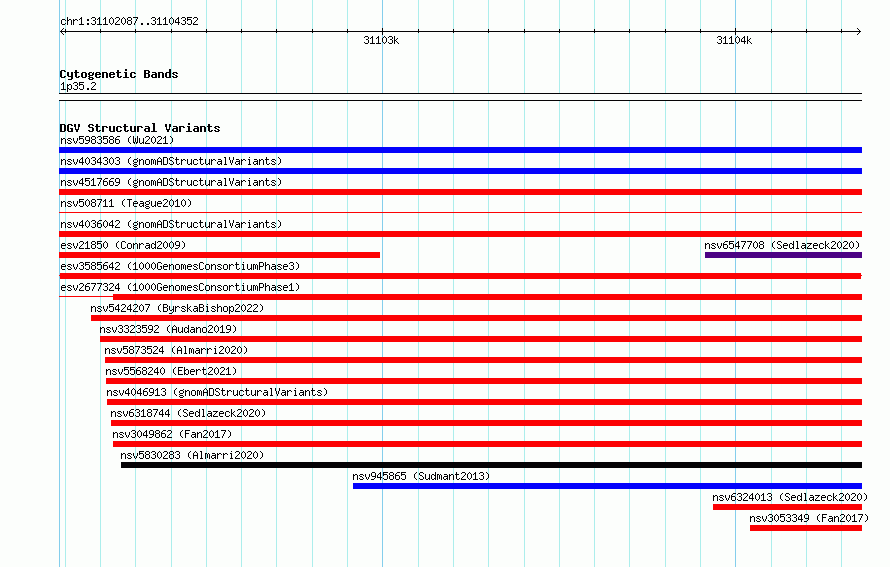Open nsv4034303 (gnomADStructuralVariants) label
The height and width of the screenshot is (567, 890).
(x=171, y=161)
